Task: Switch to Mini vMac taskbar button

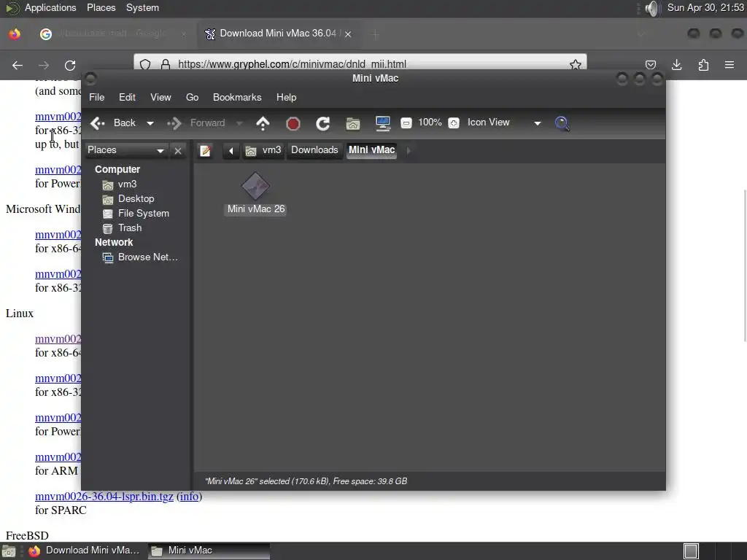Action: pyautogui.click(x=209, y=551)
